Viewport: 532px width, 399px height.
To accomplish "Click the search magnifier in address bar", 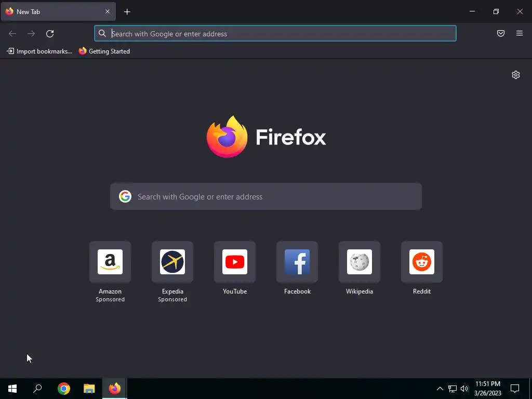I will (102, 33).
